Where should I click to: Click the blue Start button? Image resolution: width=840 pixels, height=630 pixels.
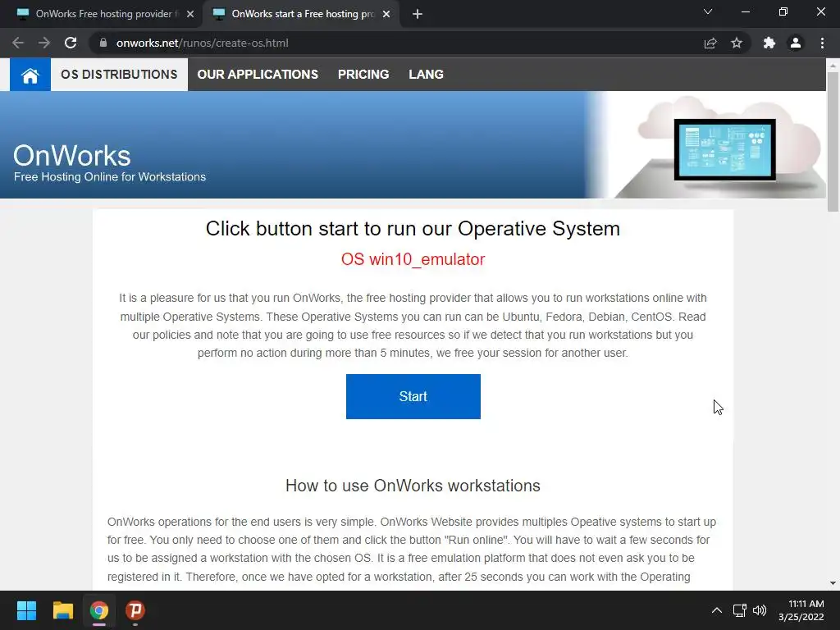click(413, 396)
